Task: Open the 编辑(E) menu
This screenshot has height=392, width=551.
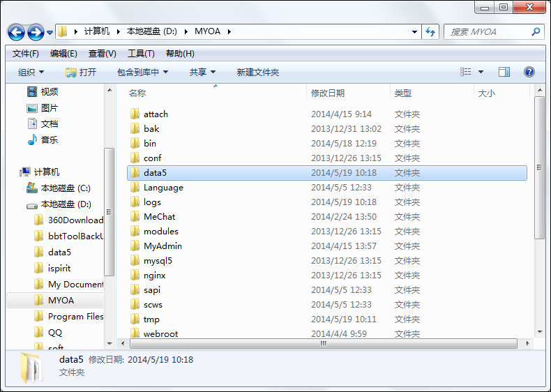Action: coord(63,54)
